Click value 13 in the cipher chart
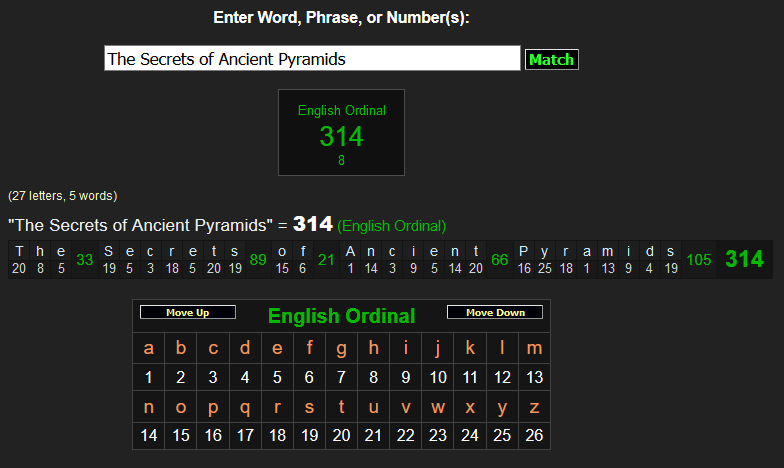The height and width of the screenshot is (468, 784). 534,377
